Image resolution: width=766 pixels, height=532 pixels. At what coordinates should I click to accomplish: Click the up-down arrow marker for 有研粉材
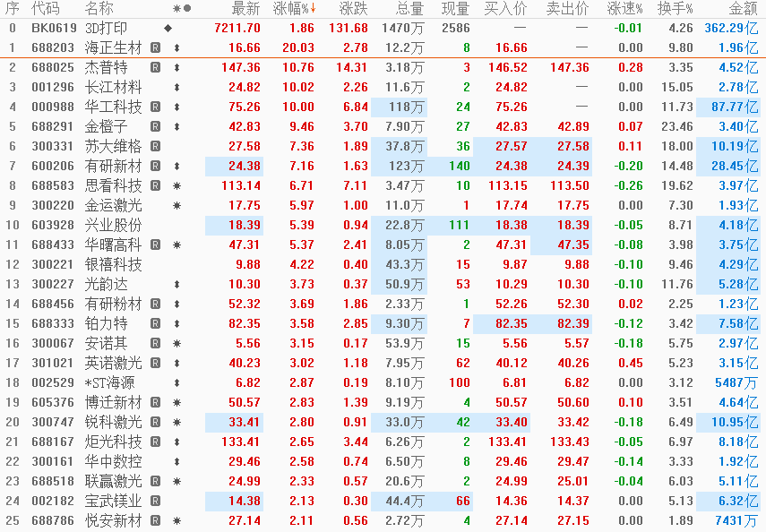coord(176,304)
